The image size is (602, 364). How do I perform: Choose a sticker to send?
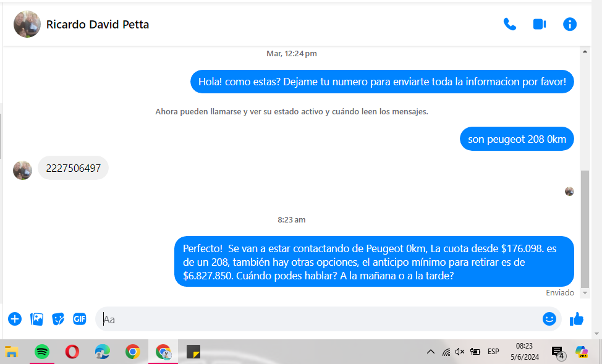(x=58, y=319)
